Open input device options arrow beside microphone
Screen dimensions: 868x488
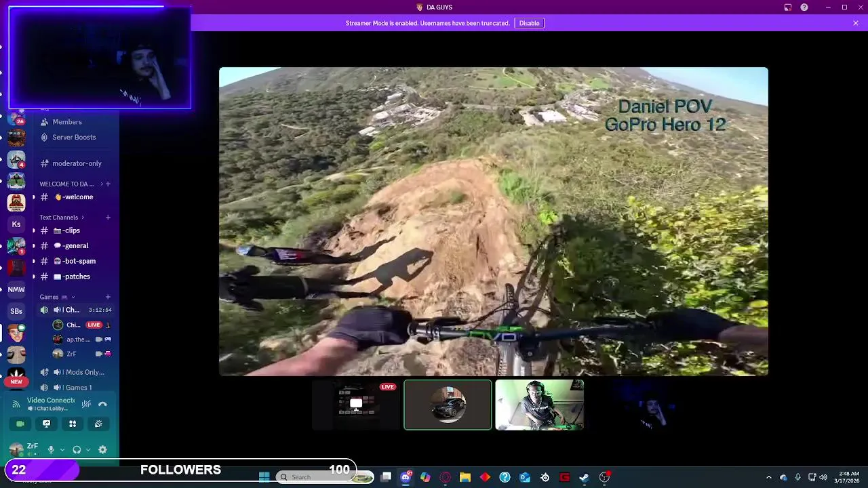click(x=62, y=449)
